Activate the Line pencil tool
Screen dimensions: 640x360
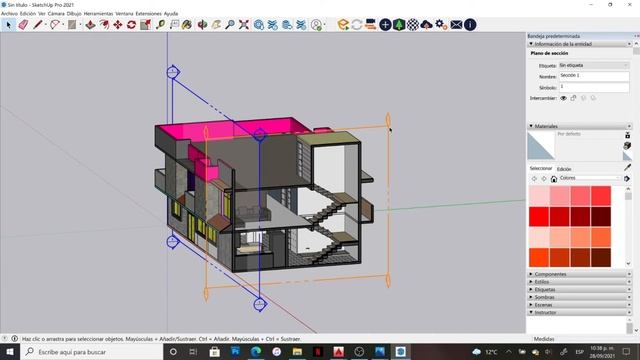coord(38,25)
